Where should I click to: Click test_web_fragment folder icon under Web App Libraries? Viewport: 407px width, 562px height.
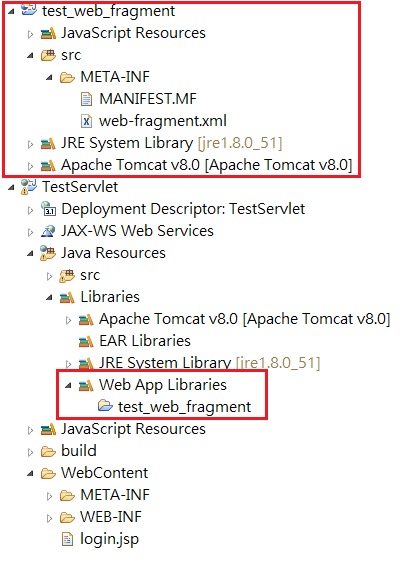click(x=105, y=406)
